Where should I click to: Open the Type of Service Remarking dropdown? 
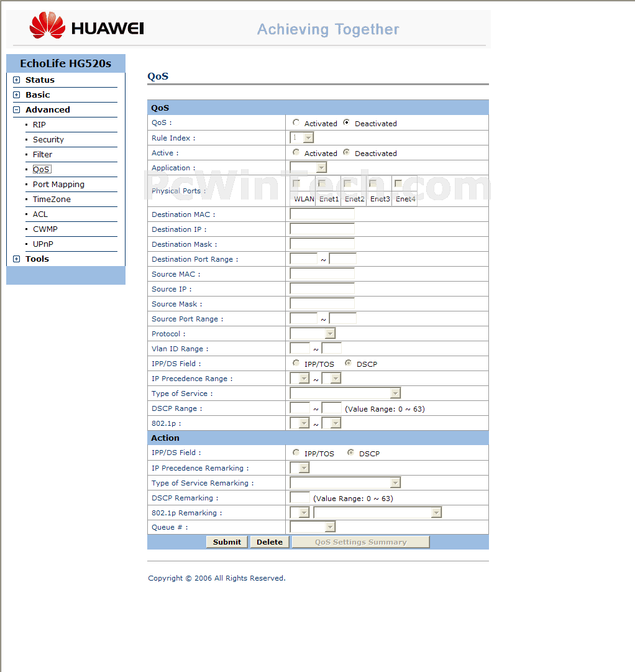point(345,482)
